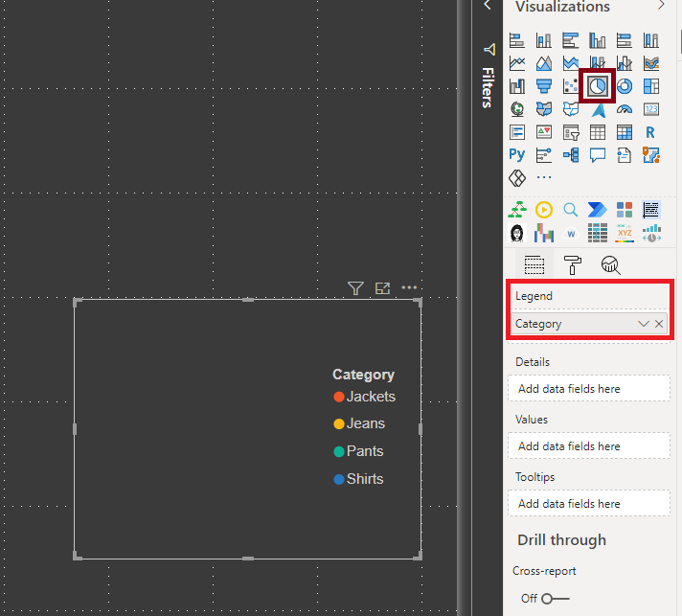The height and width of the screenshot is (616, 682).
Task: Select the word cloud (W) visual
Action: coord(571,234)
